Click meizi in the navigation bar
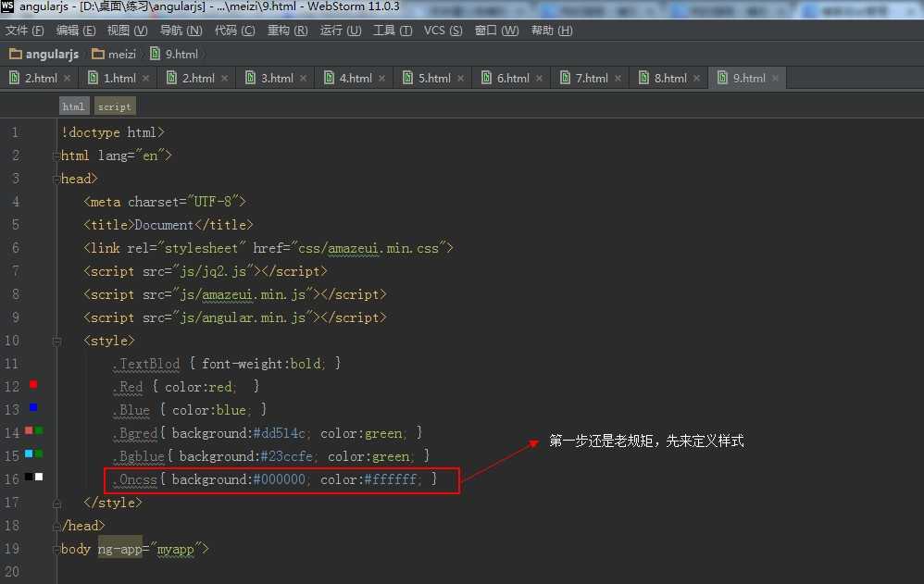This screenshot has width=924, height=584. pyautogui.click(x=122, y=55)
